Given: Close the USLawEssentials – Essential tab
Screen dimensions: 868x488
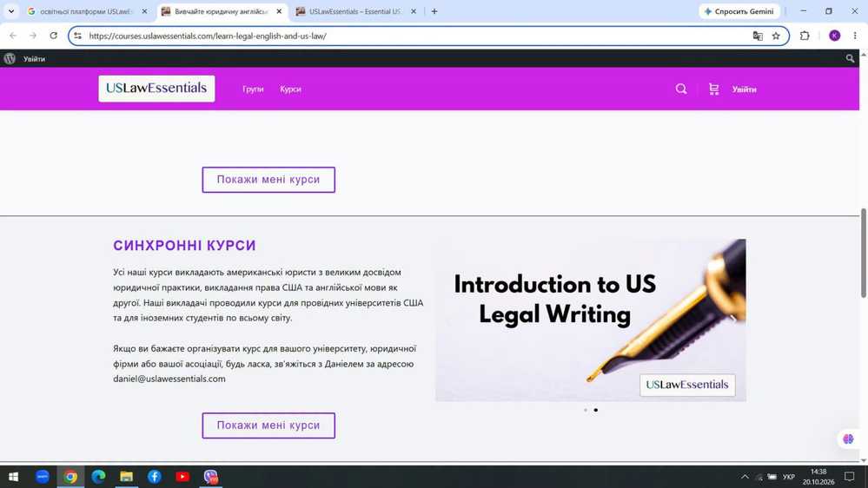Looking at the screenshot, I should (413, 11).
